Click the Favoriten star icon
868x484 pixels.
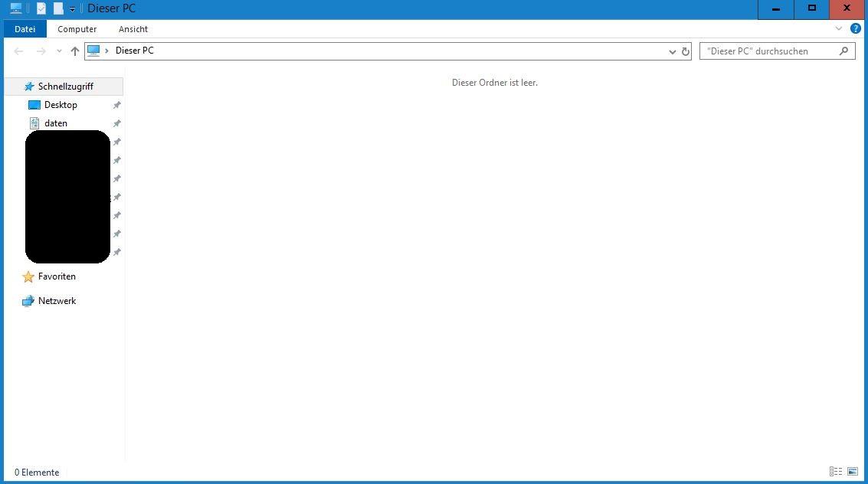tap(28, 276)
